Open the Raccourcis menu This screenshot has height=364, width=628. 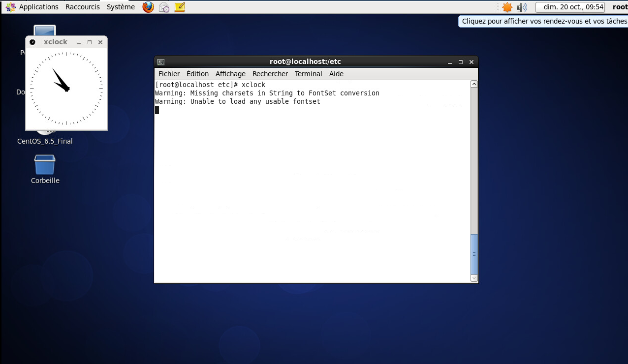[82, 7]
